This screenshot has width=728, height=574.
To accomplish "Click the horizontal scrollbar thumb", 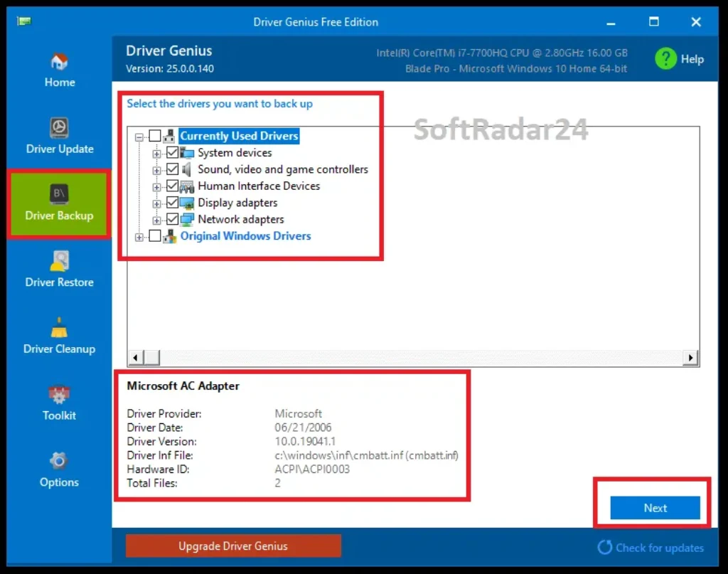I will pyautogui.click(x=151, y=357).
